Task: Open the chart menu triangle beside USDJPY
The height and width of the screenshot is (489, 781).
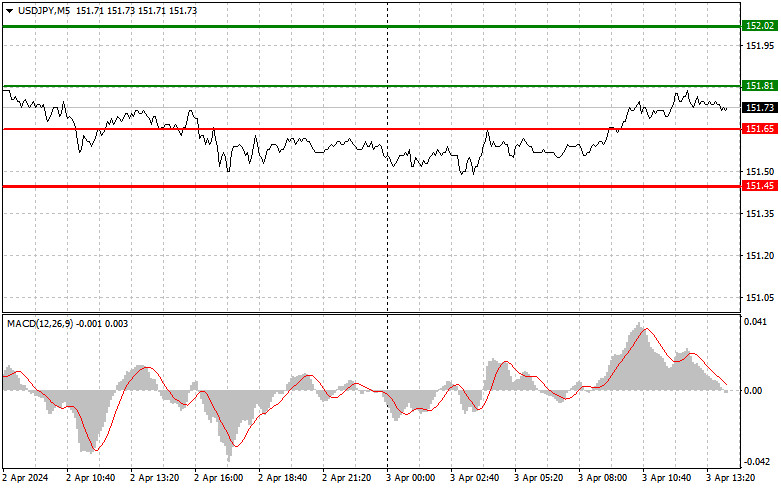Action: click(x=9, y=11)
